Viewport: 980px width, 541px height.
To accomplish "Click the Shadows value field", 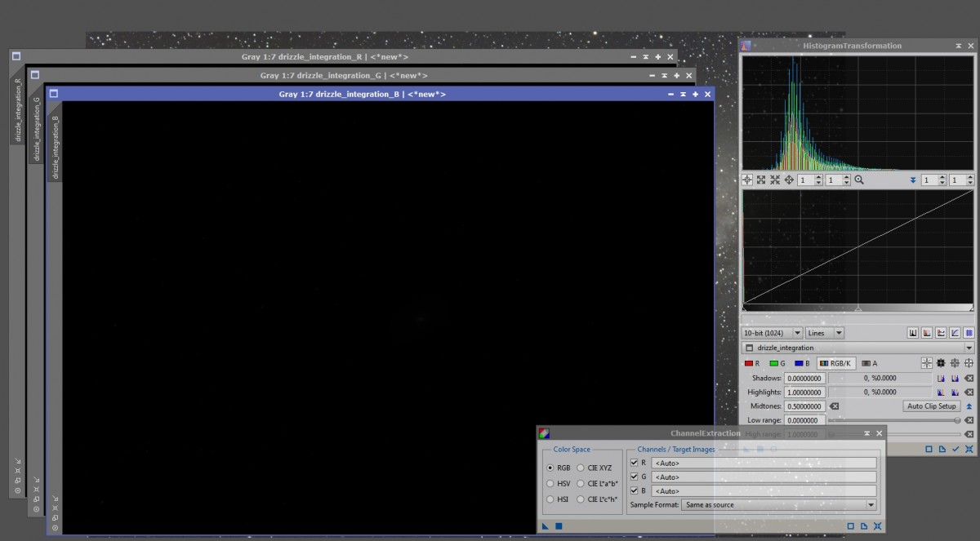I will click(804, 379).
